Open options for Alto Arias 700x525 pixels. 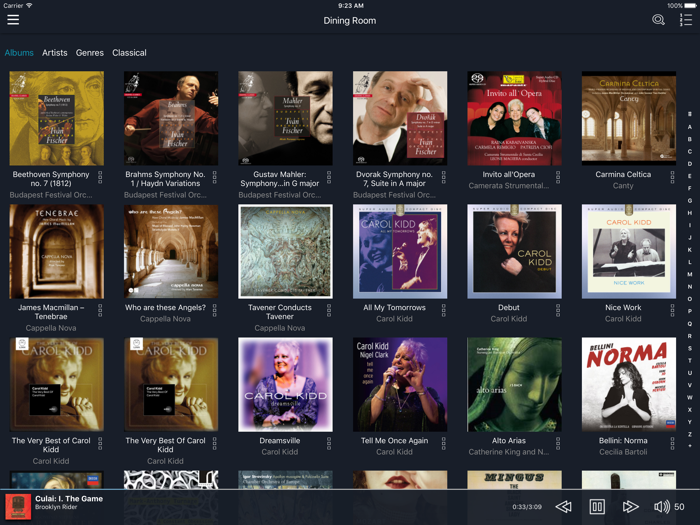tap(558, 443)
